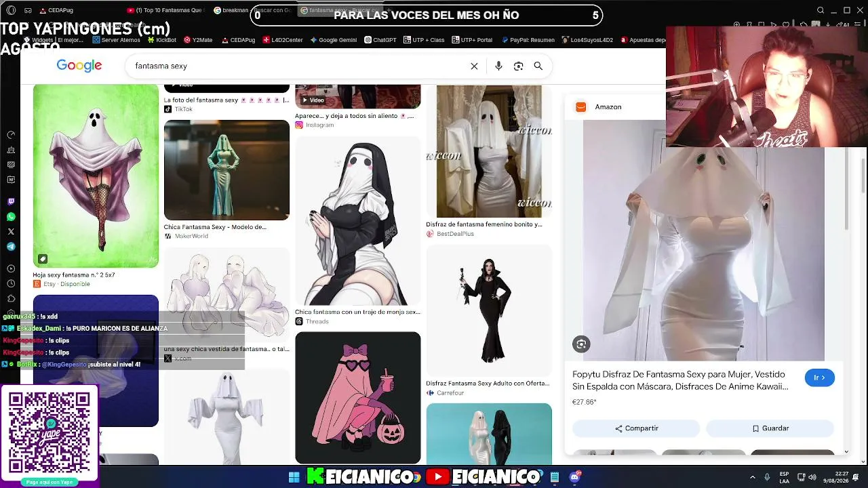Open the Threads nun ghost image
The width and height of the screenshot is (868, 488).
click(x=357, y=221)
